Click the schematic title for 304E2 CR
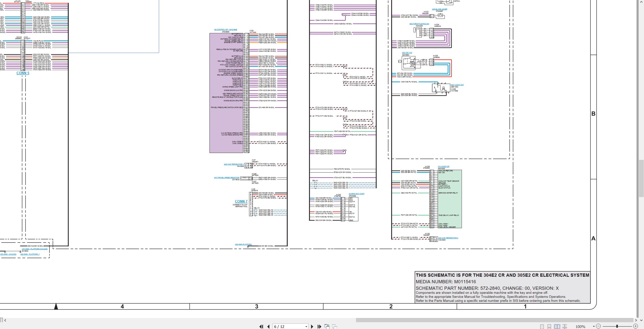Image resolution: width=644 pixels, height=329 pixels. (x=502, y=275)
